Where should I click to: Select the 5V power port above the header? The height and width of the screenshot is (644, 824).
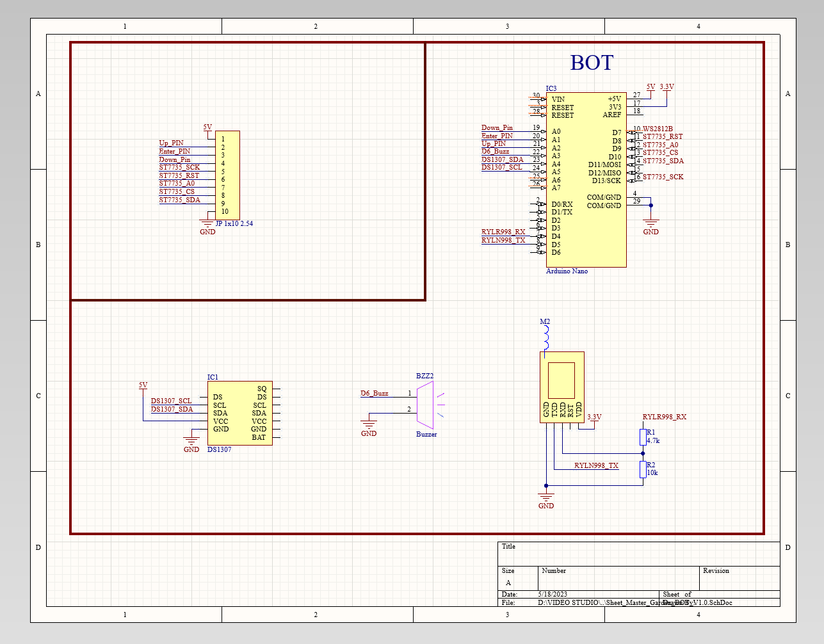207,127
